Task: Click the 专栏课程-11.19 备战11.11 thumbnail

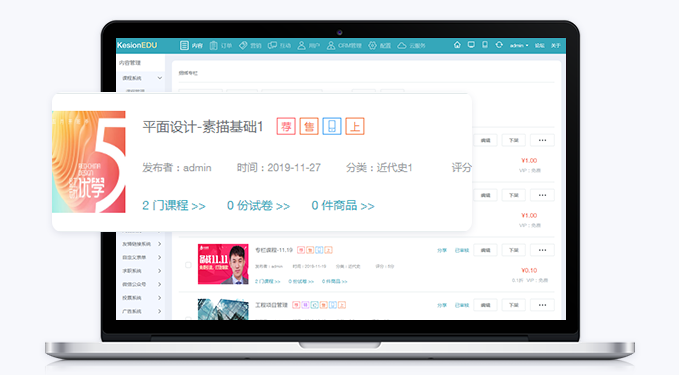Action: 223,264
